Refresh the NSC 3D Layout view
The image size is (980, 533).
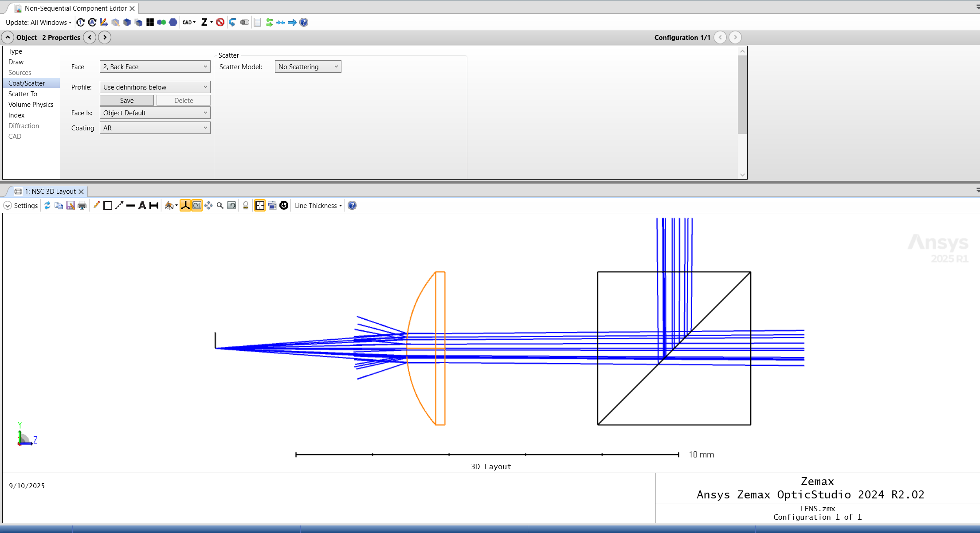click(47, 205)
